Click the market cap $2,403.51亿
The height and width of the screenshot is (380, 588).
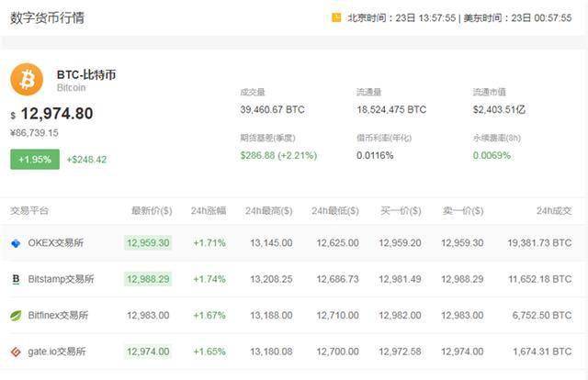coord(499,110)
